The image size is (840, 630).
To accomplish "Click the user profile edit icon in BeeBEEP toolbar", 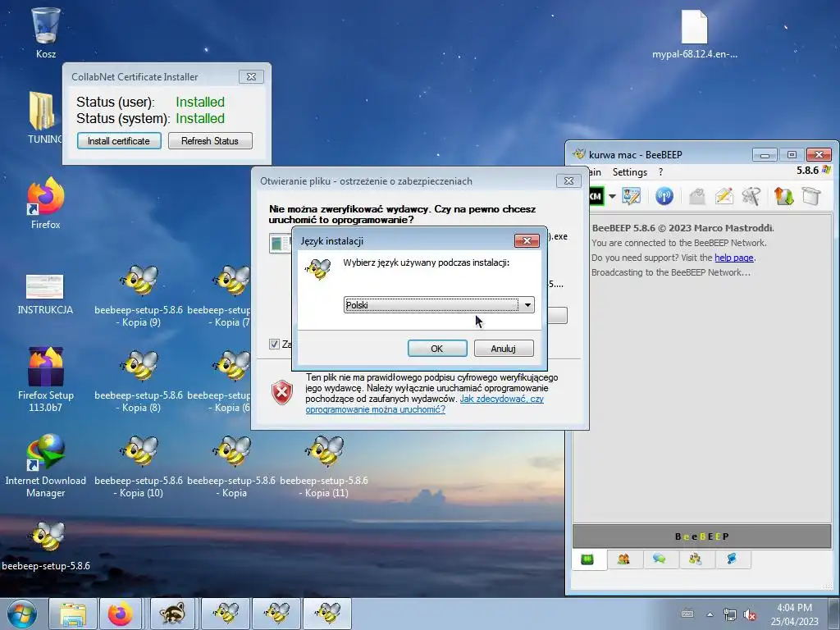I will pos(632,196).
